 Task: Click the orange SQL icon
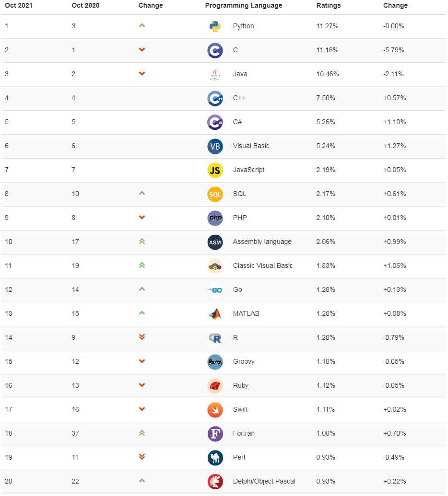click(x=215, y=194)
